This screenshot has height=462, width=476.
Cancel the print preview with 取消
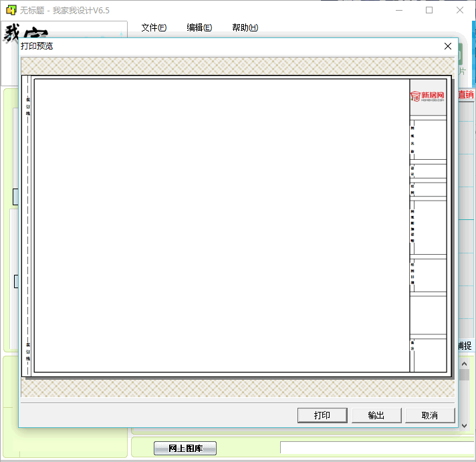pos(430,415)
